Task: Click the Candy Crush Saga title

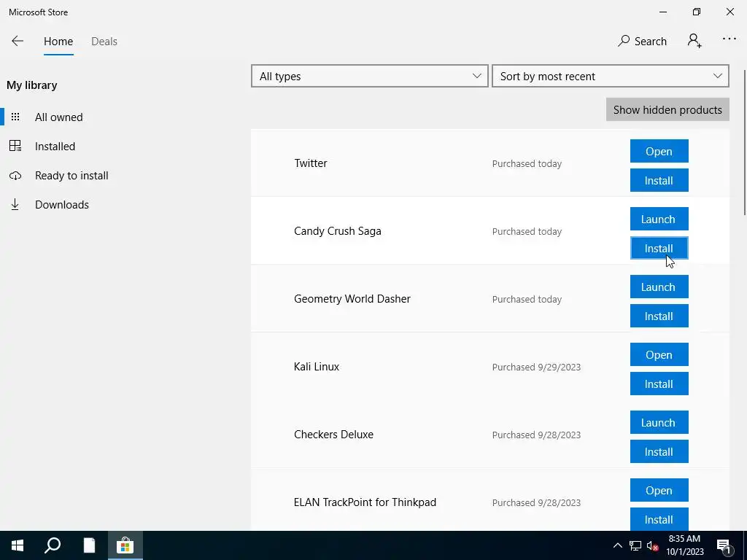Action: pyautogui.click(x=337, y=231)
